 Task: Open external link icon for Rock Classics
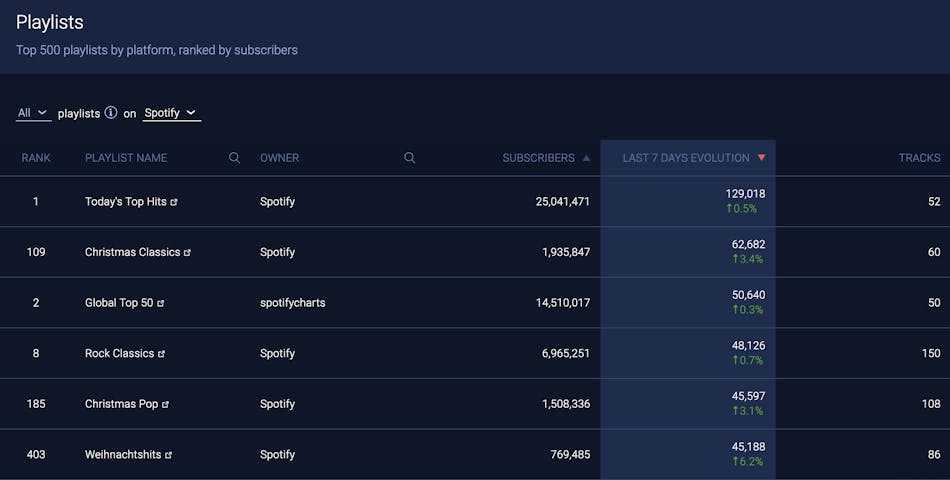pos(162,354)
